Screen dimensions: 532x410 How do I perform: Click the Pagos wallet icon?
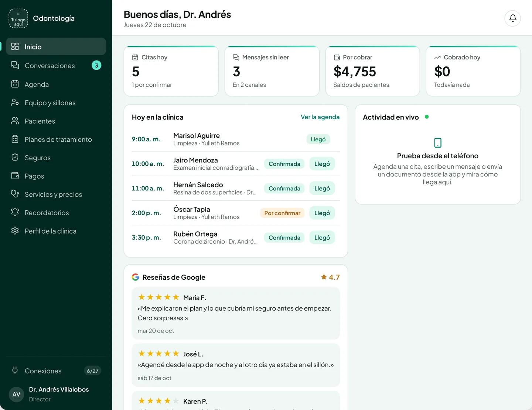click(x=15, y=176)
